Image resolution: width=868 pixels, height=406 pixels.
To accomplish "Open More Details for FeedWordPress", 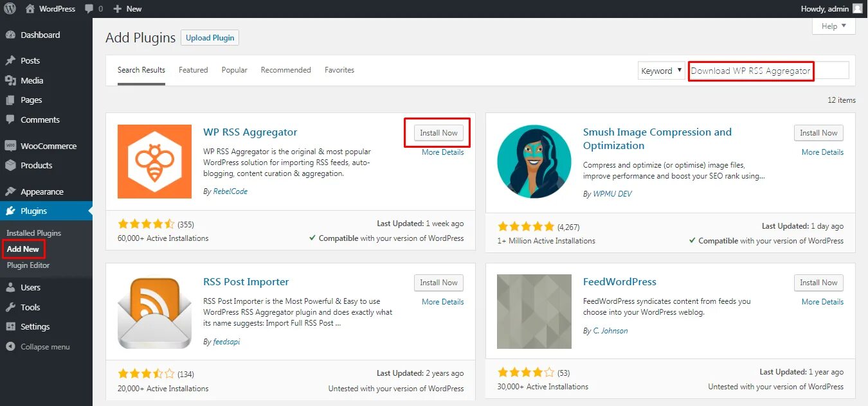I will pos(822,302).
